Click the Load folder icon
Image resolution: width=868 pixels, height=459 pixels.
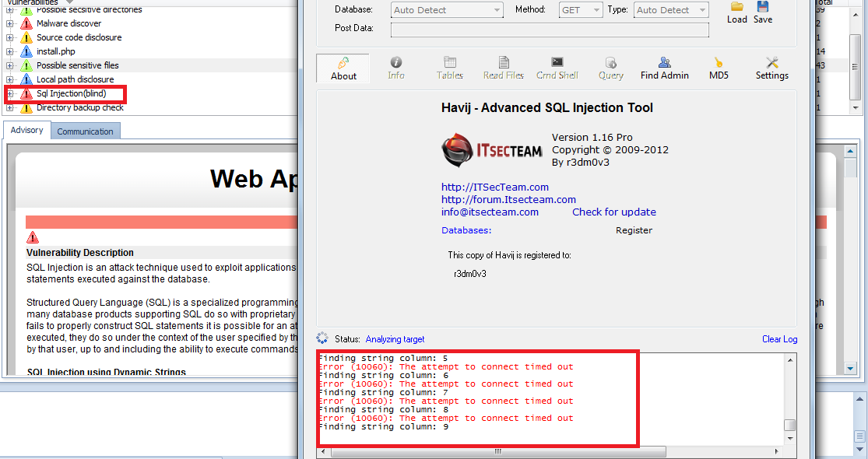(x=736, y=7)
